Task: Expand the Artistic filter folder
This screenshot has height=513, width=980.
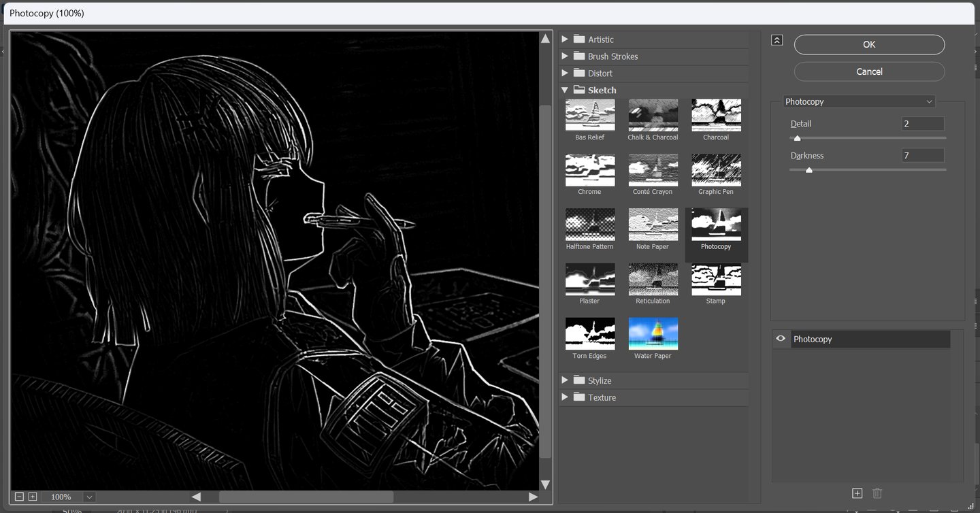Action: 565,39
